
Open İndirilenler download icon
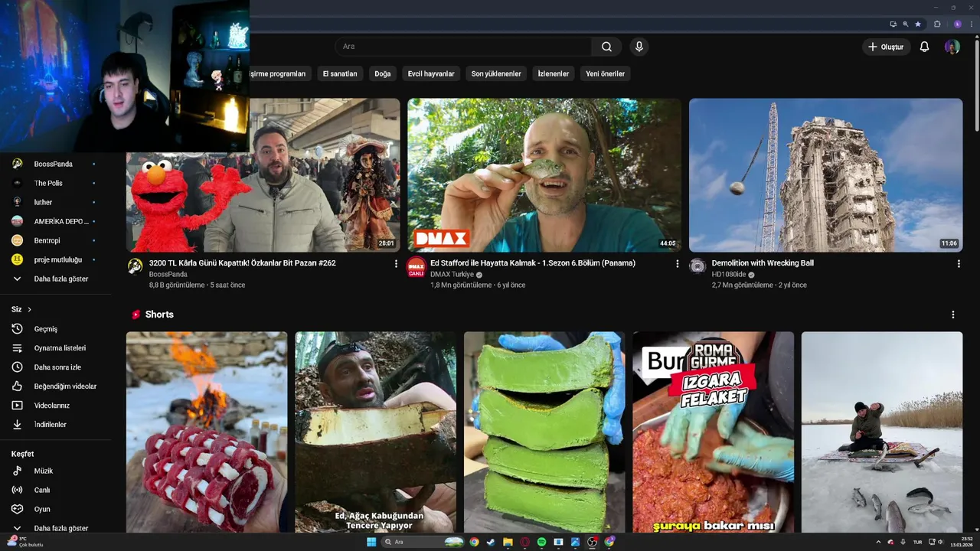(18, 425)
